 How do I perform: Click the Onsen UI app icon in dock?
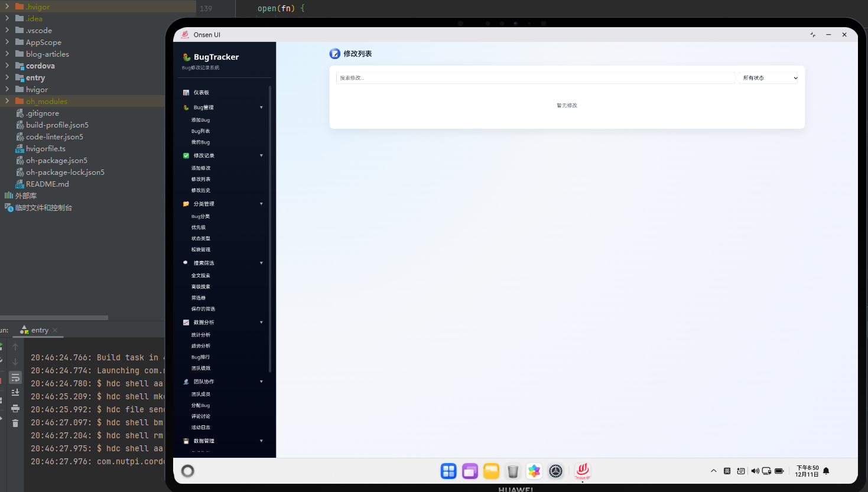point(583,471)
